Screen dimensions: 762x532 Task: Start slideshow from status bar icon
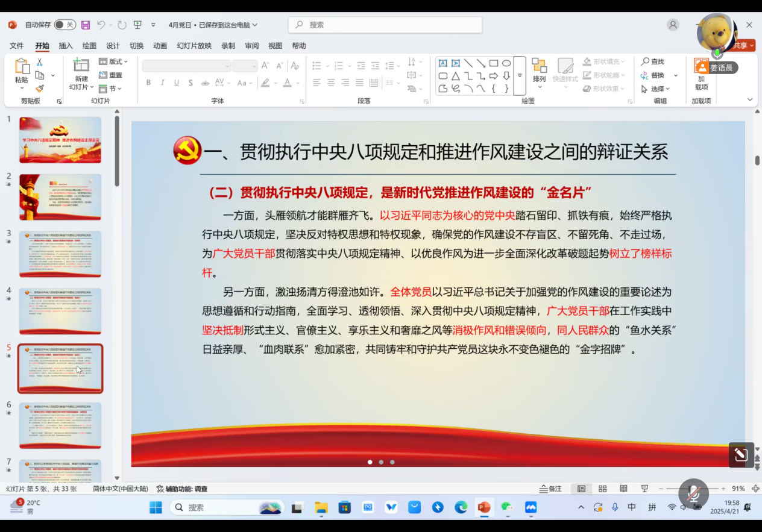point(644,489)
